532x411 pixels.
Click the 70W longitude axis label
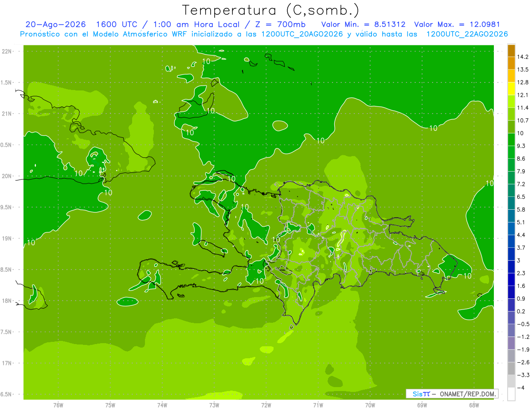pyautogui.click(x=370, y=405)
